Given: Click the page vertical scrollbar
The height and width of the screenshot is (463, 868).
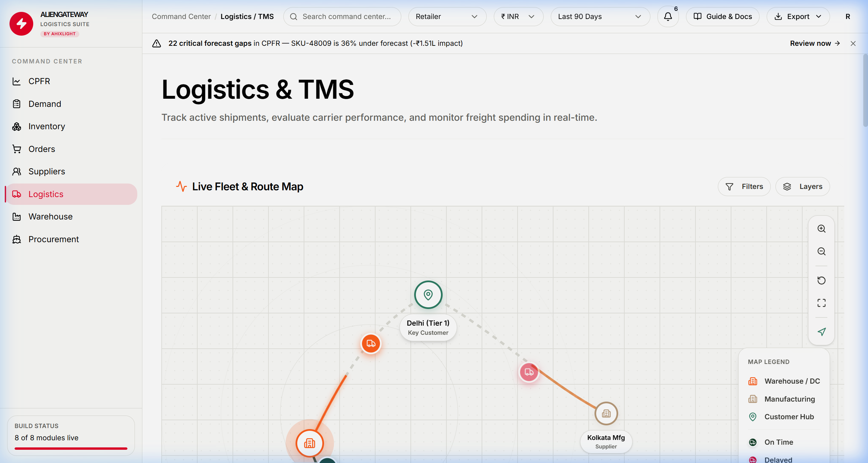Looking at the screenshot, I should click(865, 90).
